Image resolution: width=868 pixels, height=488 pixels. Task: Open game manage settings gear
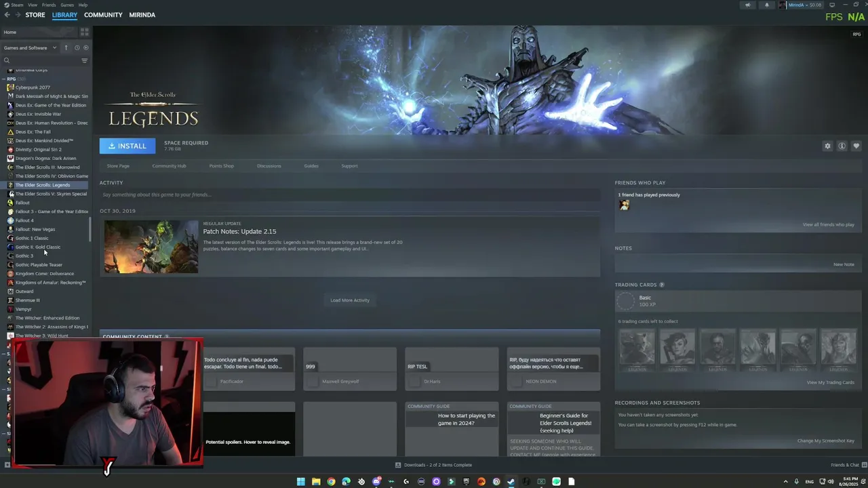[827, 146]
